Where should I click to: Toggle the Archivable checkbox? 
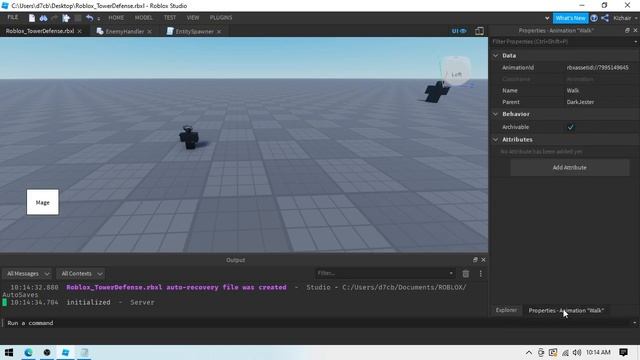570,127
